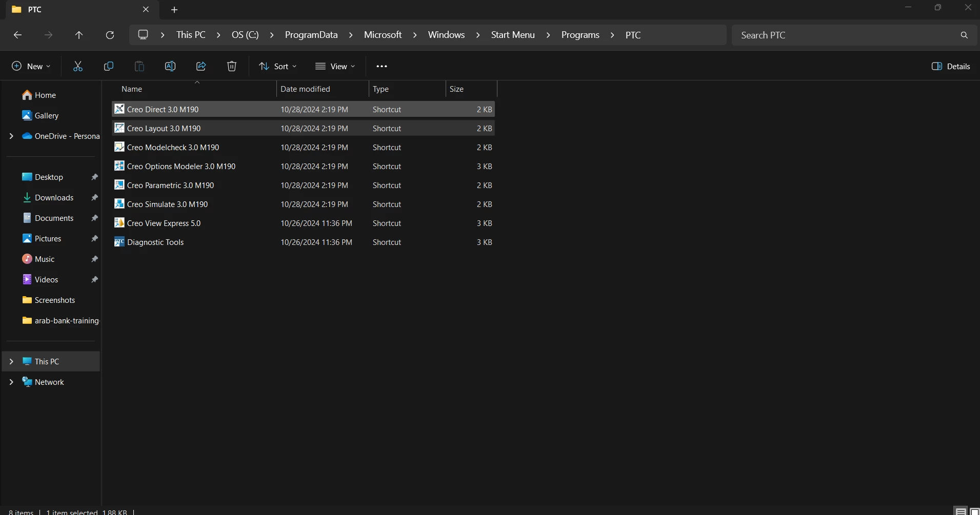
Task: Click the Creo Modelcheck 3.0 M190 icon
Action: pos(119,147)
